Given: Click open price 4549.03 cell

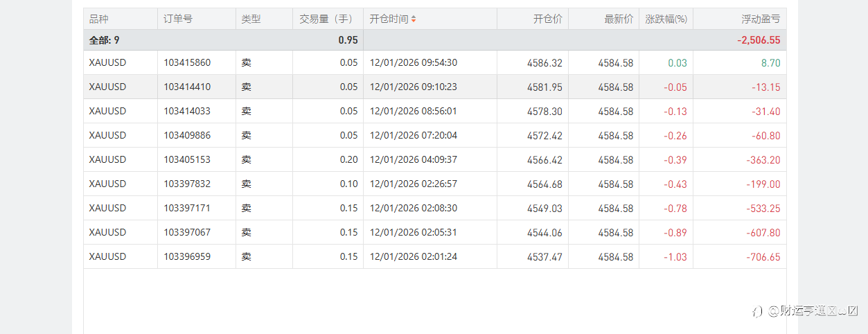Looking at the screenshot, I should click(544, 209).
